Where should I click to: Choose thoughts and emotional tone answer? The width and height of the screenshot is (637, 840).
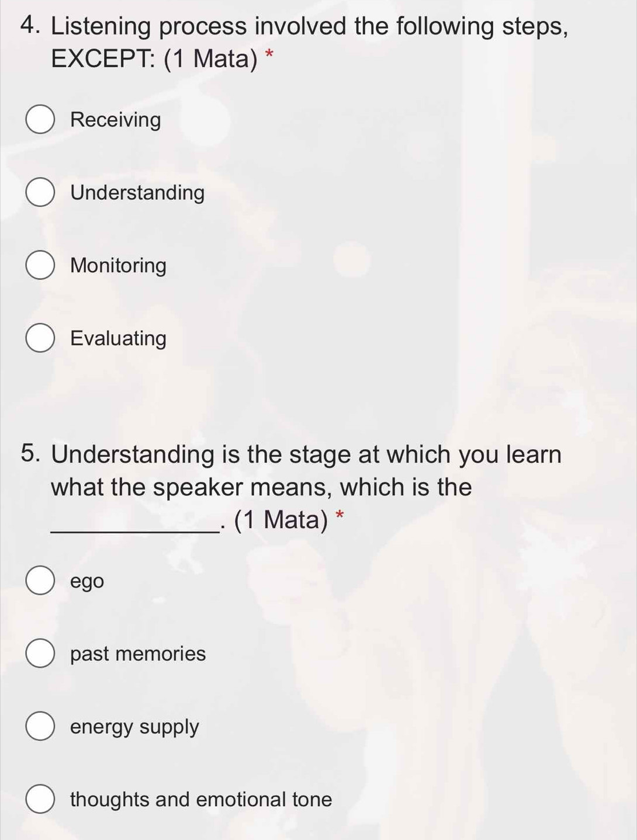point(40,799)
